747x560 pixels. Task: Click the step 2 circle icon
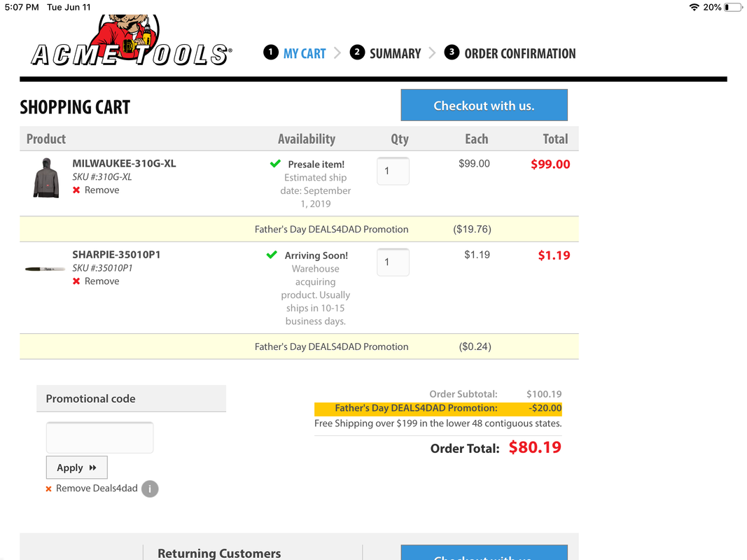pyautogui.click(x=357, y=52)
